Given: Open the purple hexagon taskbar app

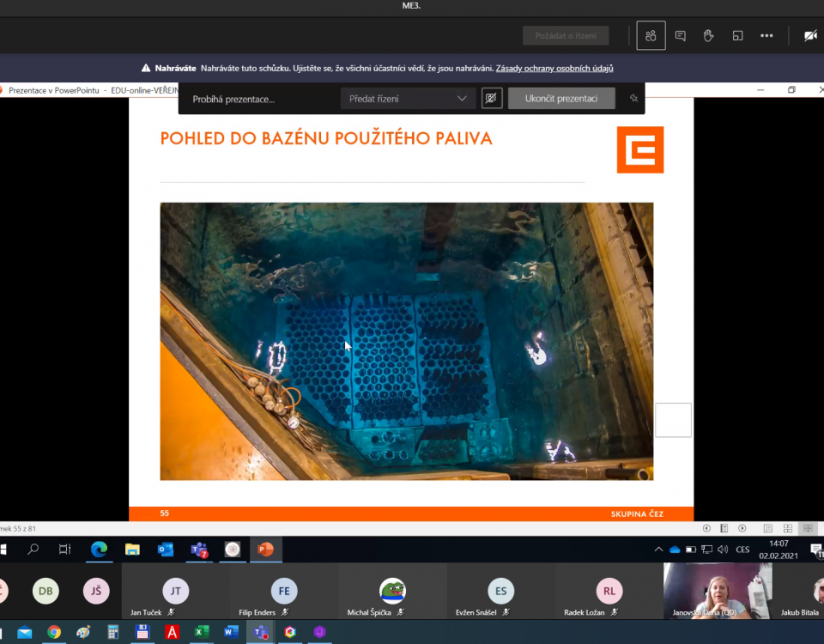Looking at the screenshot, I should (319, 632).
